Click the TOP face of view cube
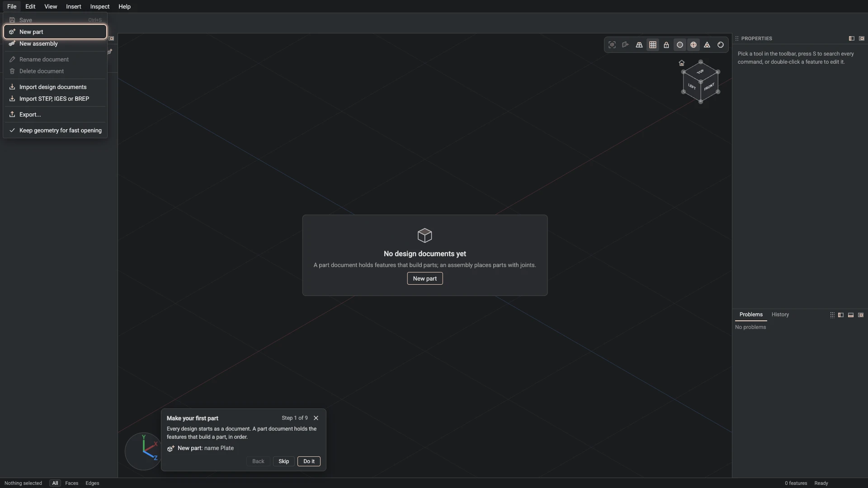 click(700, 72)
